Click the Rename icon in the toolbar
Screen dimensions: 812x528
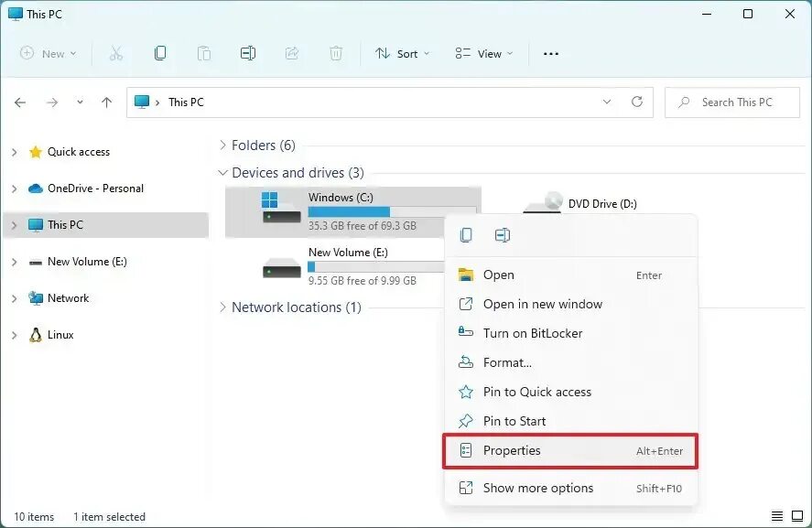pyautogui.click(x=248, y=53)
